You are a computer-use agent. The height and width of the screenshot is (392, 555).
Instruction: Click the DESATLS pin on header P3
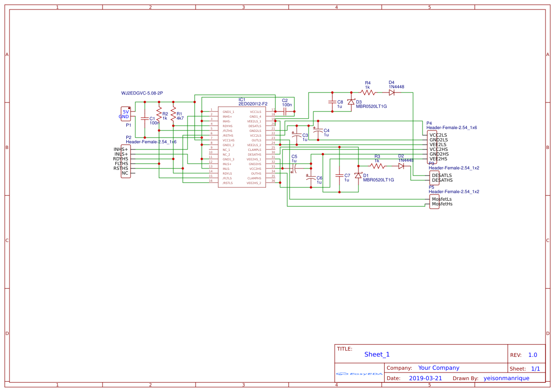click(442, 176)
